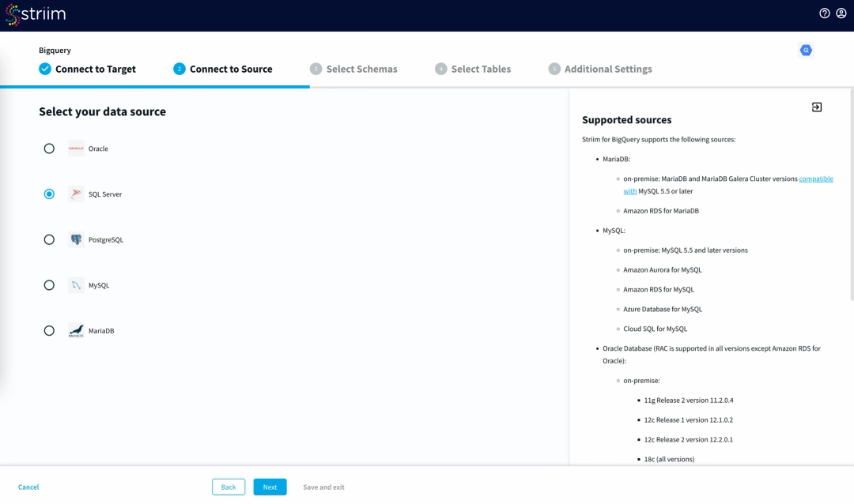The width and height of the screenshot is (854, 504).
Task: Open the help icon in the header
Action: coord(824,13)
